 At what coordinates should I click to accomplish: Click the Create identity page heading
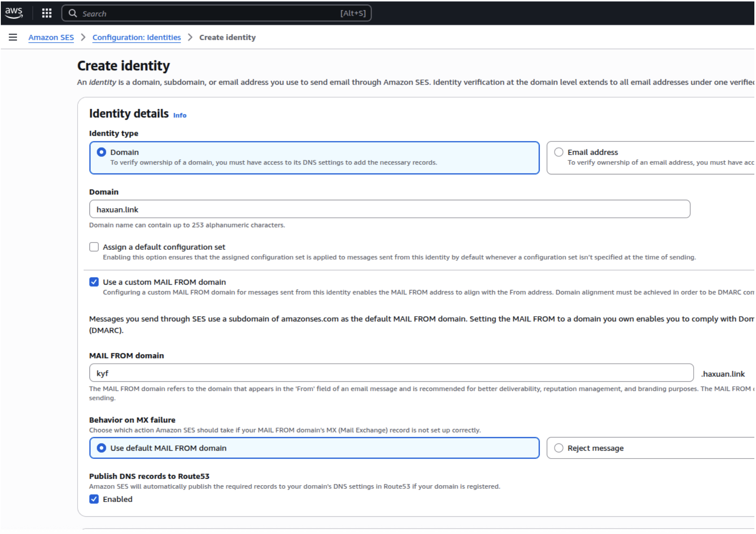(x=124, y=66)
